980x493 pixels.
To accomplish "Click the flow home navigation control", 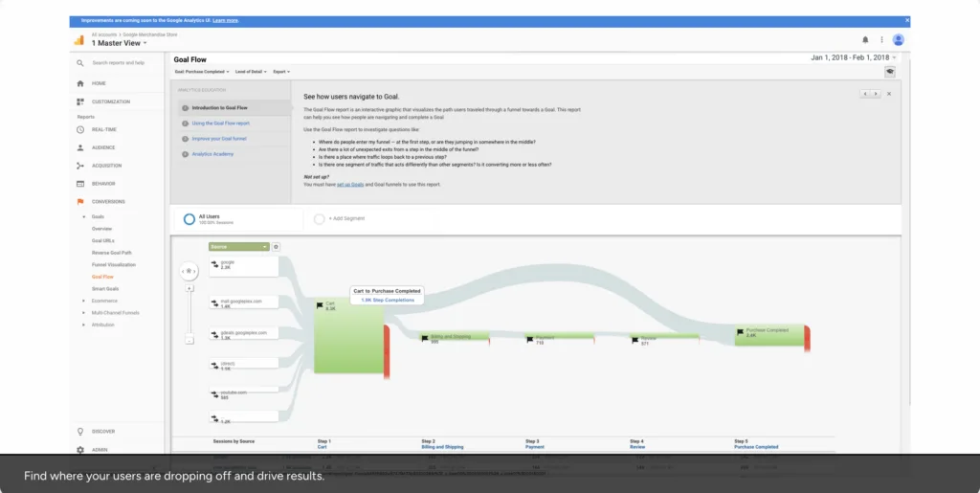I will click(189, 271).
